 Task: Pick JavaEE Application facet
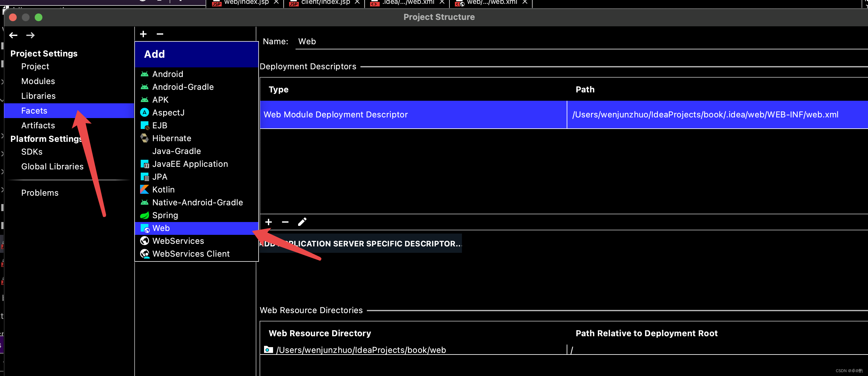(190, 164)
